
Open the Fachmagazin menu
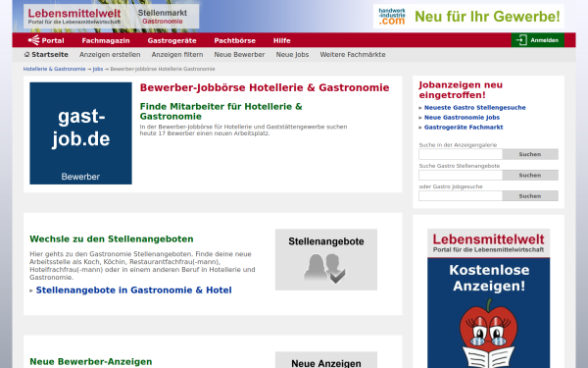coord(106,40)
